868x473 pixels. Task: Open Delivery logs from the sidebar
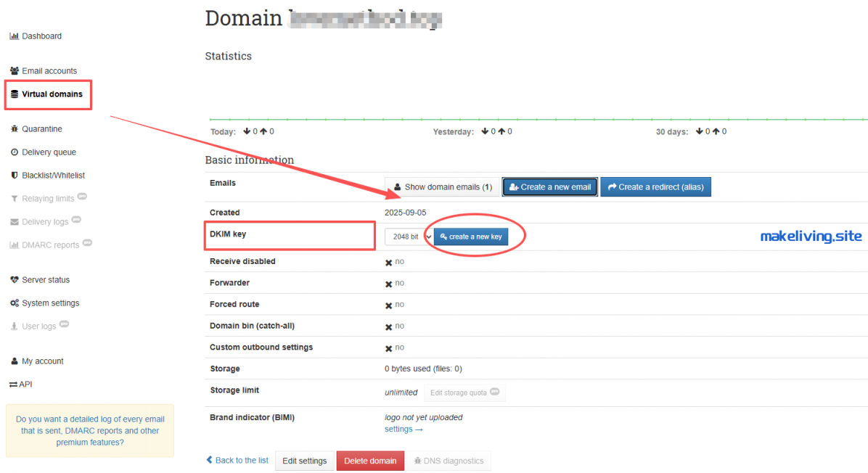pos(13,221)
